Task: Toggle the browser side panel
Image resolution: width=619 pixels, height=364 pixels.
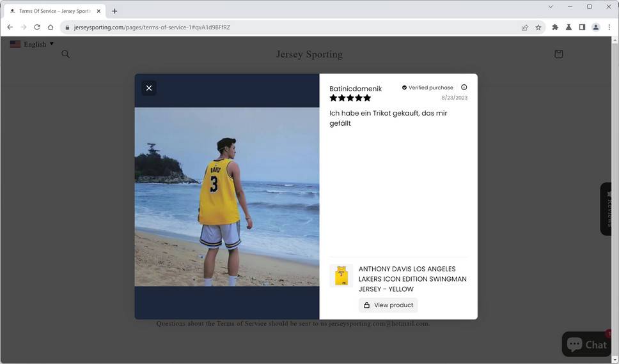Action: 582,27
